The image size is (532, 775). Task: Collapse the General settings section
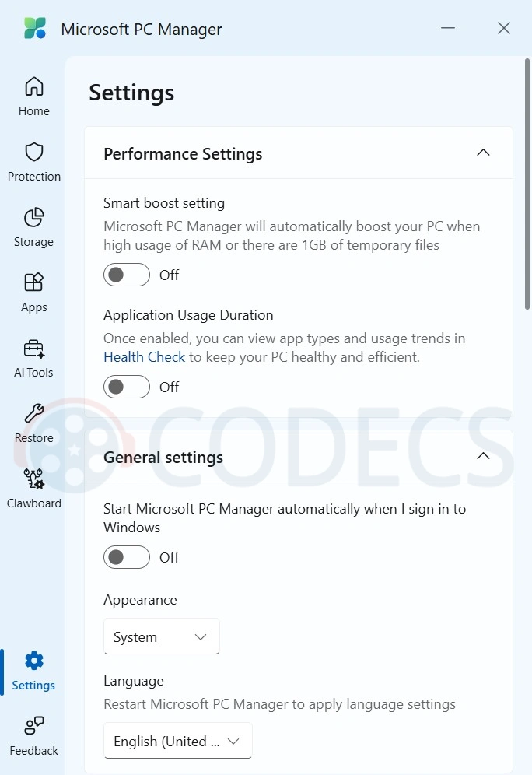483,456
